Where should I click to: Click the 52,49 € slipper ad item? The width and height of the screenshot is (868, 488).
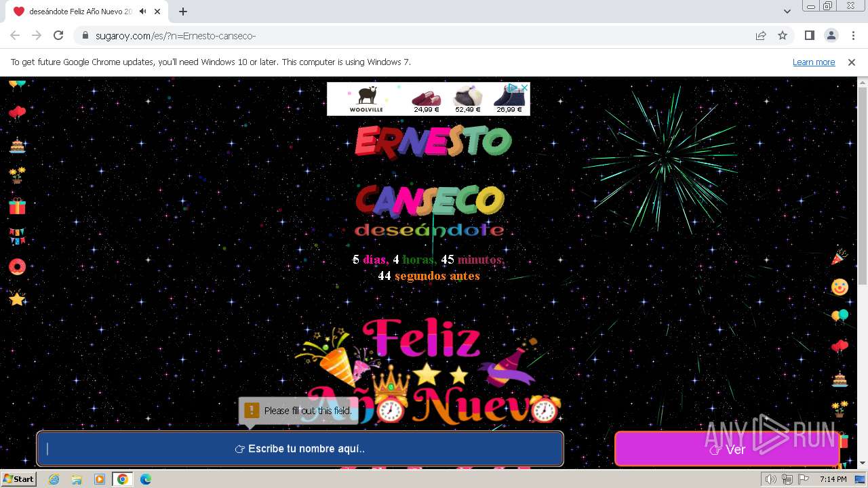(x=468, y=99)
